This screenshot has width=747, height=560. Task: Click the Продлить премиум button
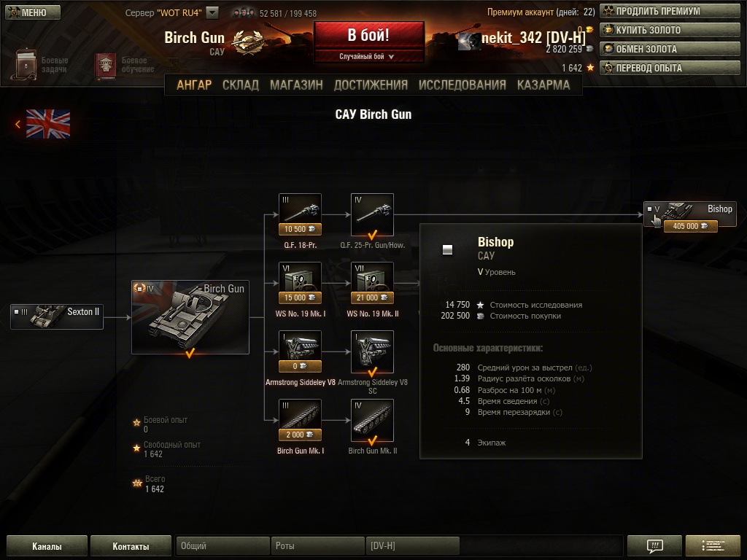(670, 11)
